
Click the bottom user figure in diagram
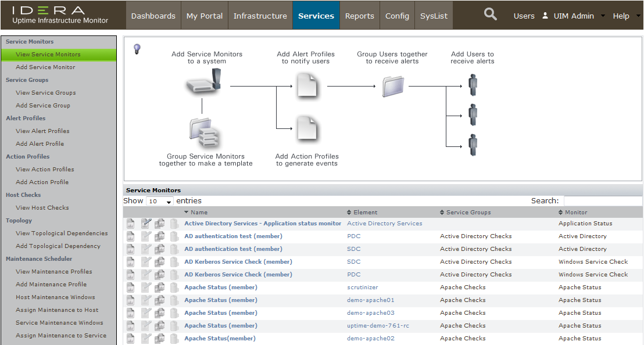click(x=473, y=145)
